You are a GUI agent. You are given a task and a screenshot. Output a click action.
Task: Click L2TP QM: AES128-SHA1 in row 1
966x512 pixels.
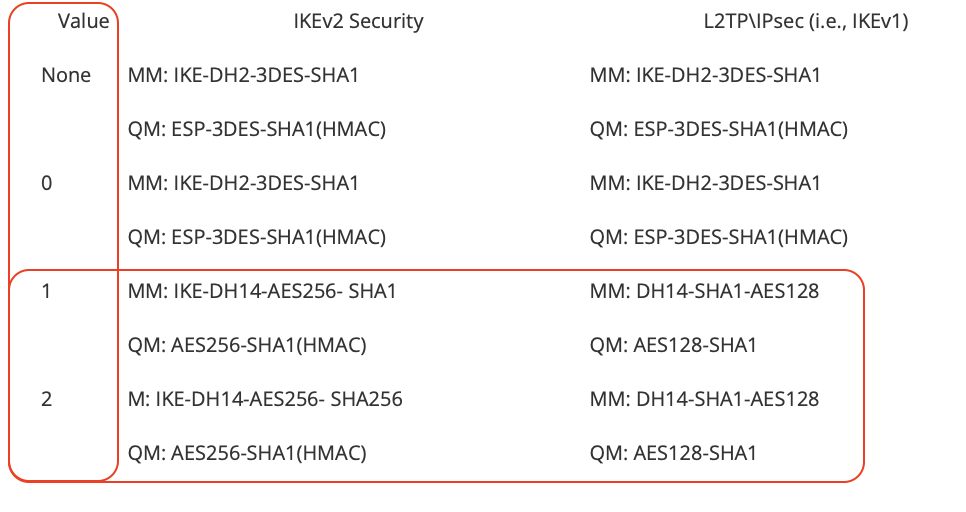(x=673, y=345)
